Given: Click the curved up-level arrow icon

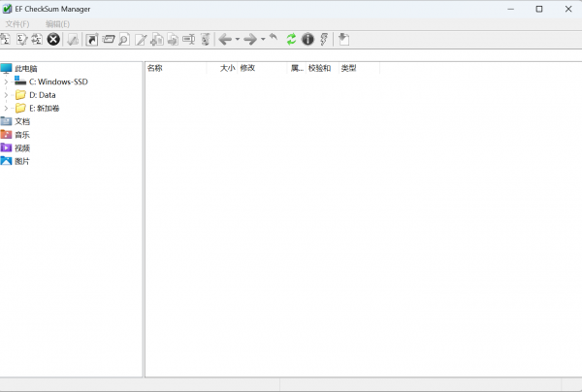Looking at the screenshot, I should coord(274,38).
